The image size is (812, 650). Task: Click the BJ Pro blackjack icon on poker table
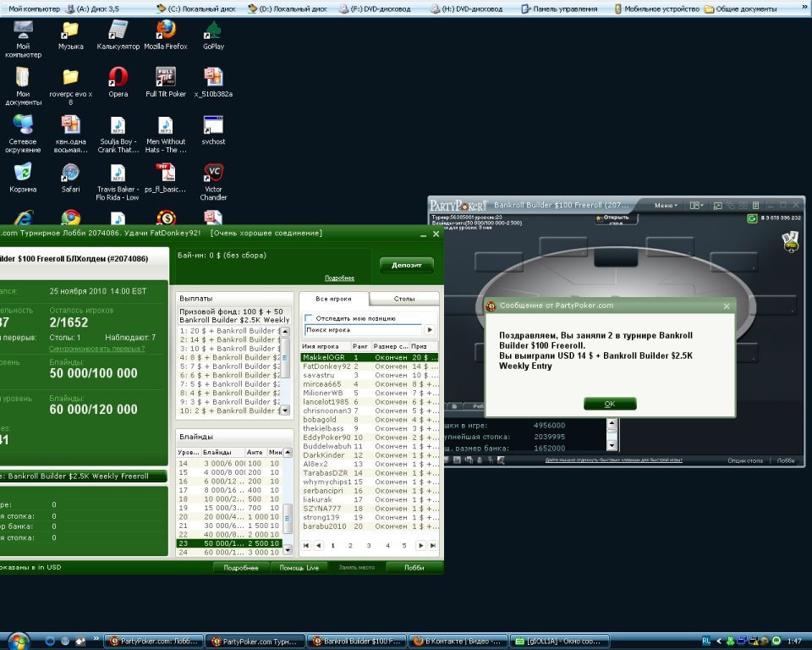tap(790, 241)
